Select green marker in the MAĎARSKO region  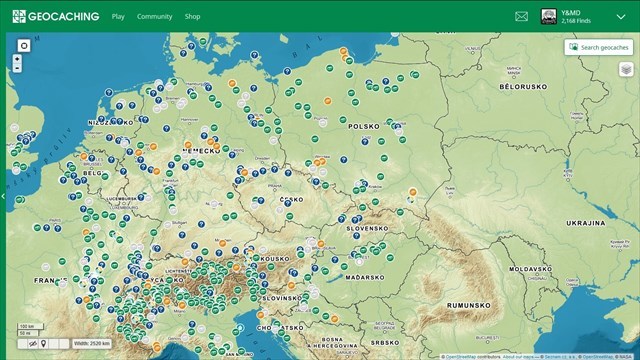344,267
